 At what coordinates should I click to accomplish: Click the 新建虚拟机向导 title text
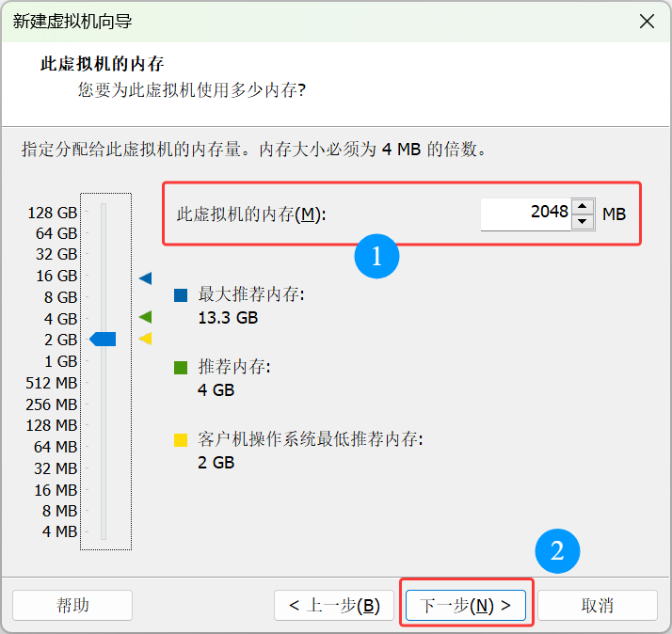click(72, 22)
